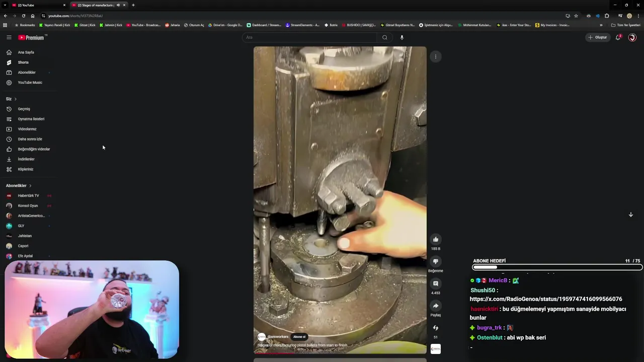Open Klipleriniz page

[26, 169]
